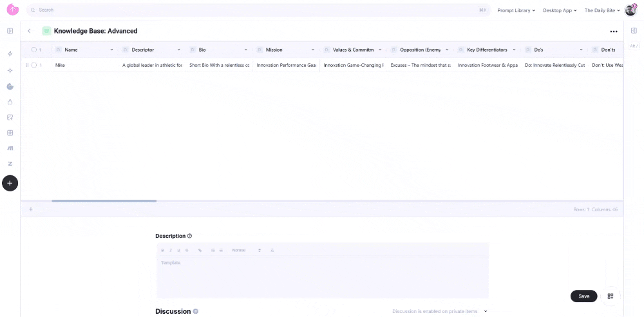Click the Save button
Viewport: 644px width, 317px height.
coord(583,296)
